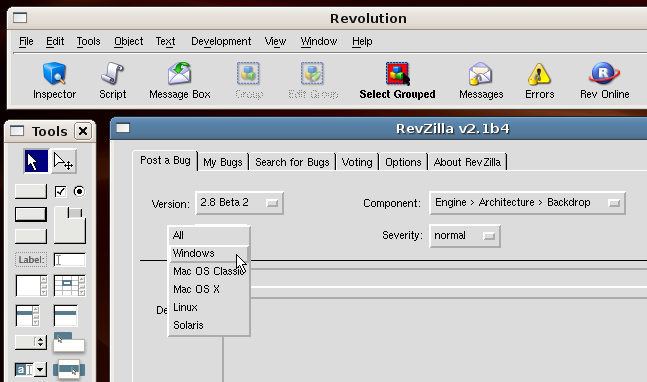Switch to the About RevZilla tab

coord(467,162)
